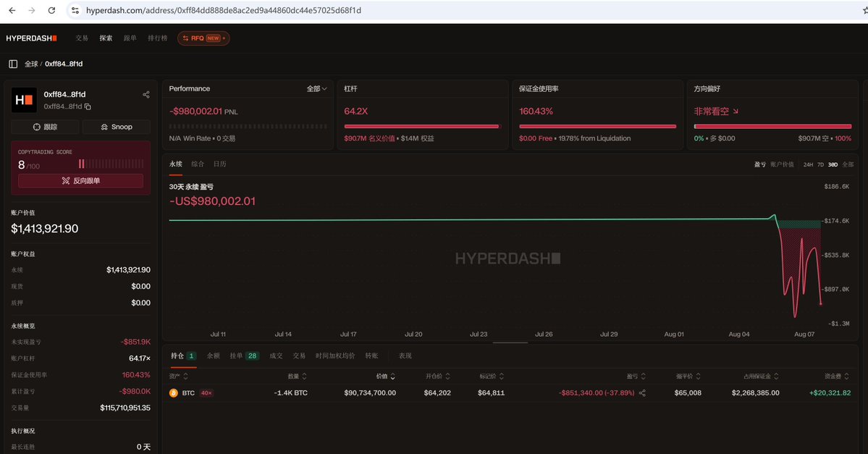Switch to the 日历 chart tab
The width and height of the screenshot is (868, 454).
tap(220, 164)
